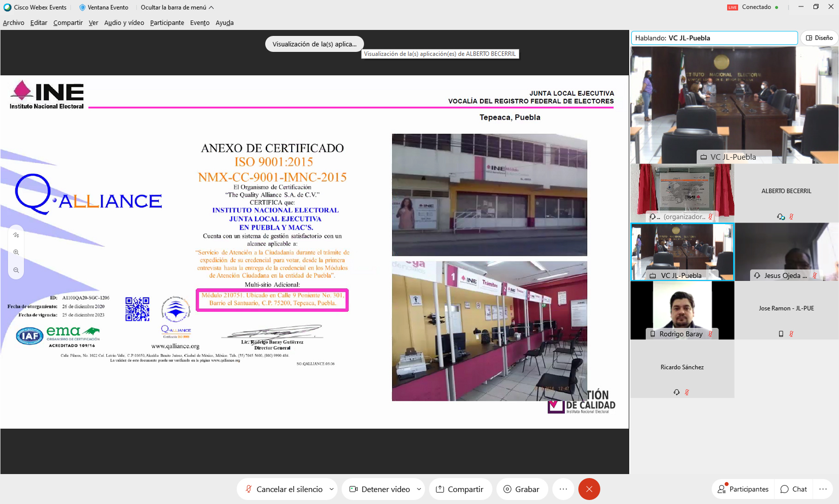The width and height of the screenshot is (839, 504).
Task: Select the Jesus Ojeda video thumbnail
Action: point(787,252)
